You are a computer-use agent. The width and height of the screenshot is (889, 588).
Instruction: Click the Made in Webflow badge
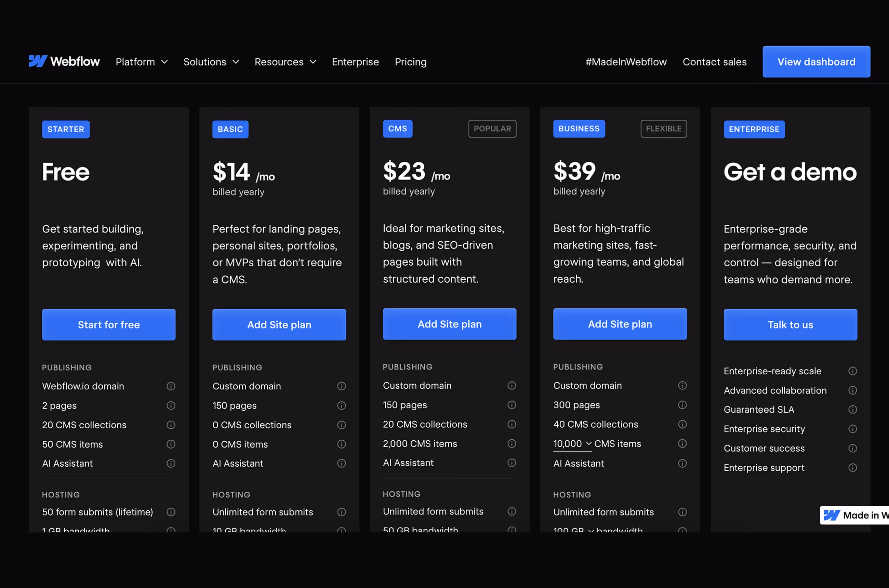(x=854, y=515)
